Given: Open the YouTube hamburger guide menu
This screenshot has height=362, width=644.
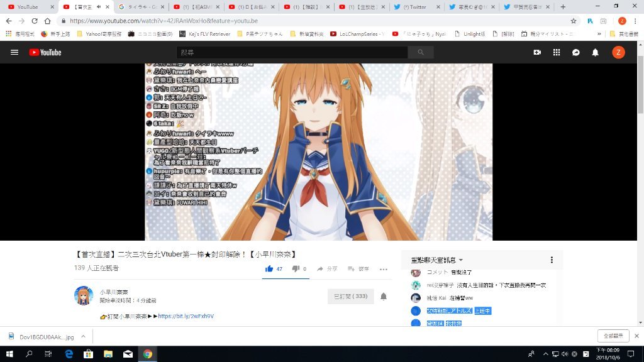Looking at the screenshot, I should (14, 53).
